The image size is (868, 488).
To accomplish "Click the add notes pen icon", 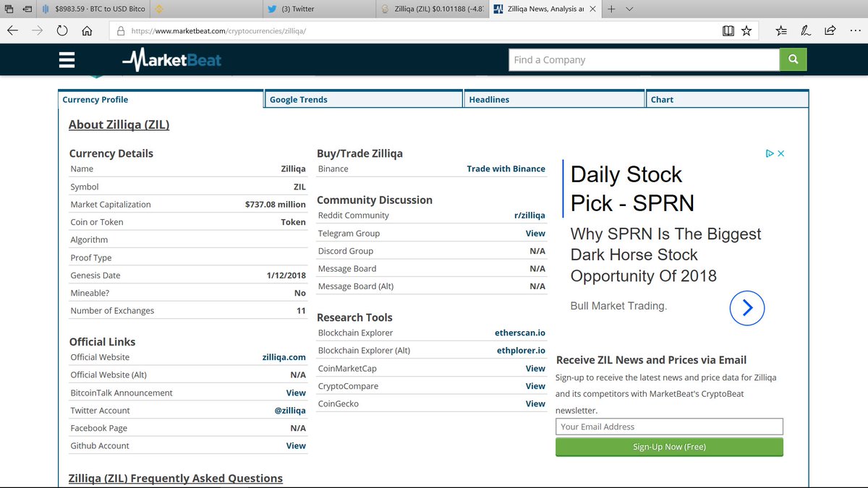I will (x=806, y=31).
